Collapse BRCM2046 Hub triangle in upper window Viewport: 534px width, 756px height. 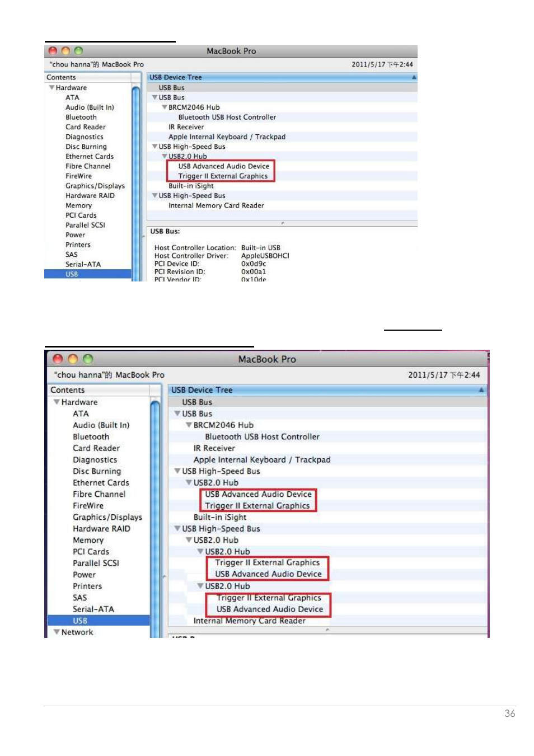tap(165, 107)
